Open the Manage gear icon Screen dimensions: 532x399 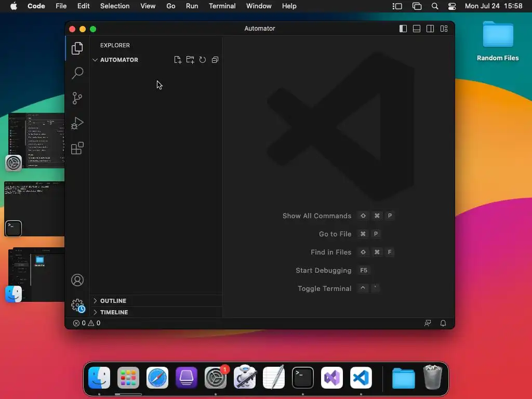coord(78,305)
